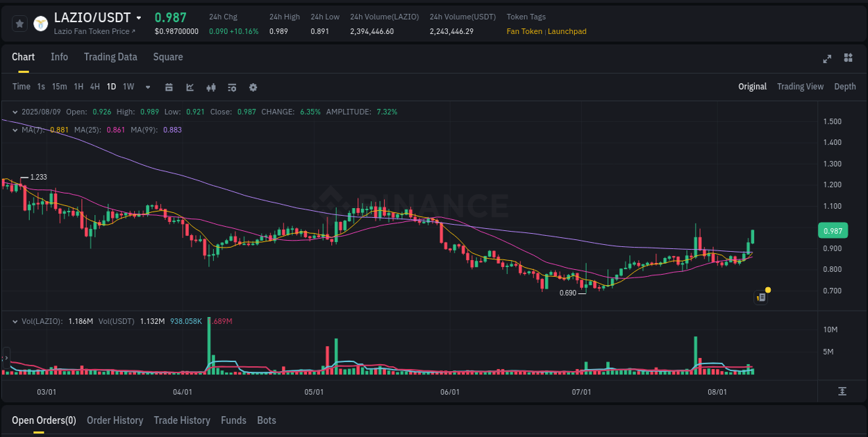Screen dimensions: 868x437
Task: Toggle the favorite star for LAZIO/USDT
Action: click(19, 23)
